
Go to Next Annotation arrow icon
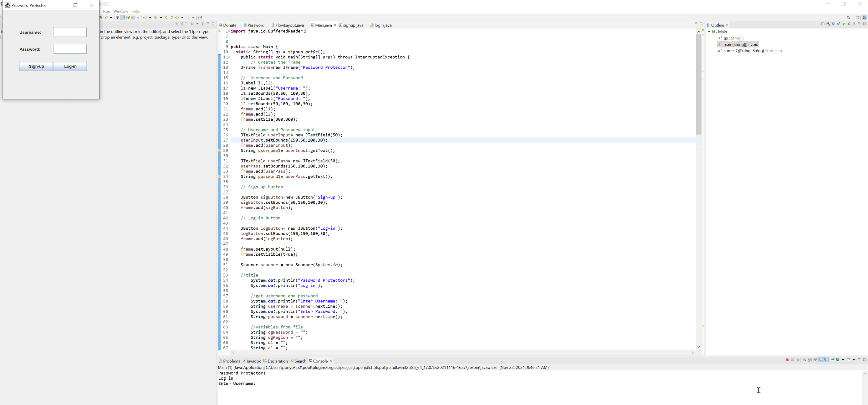click(x=145, y=17)
